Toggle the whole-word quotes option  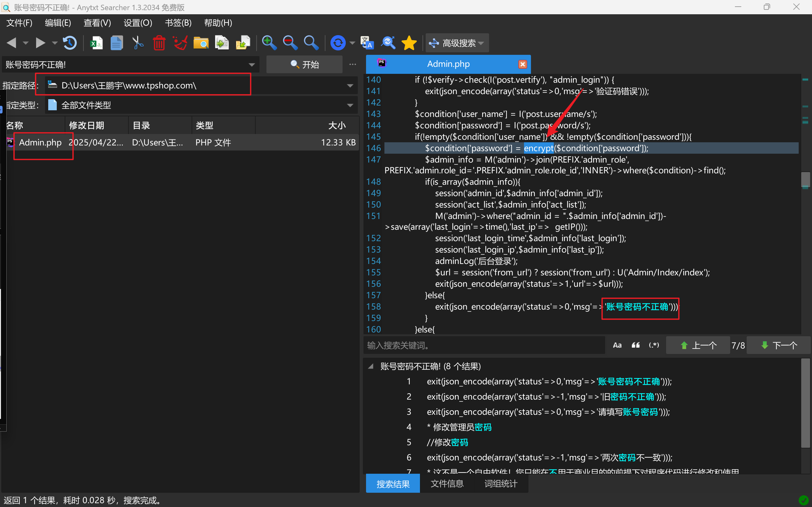(636, 345)
